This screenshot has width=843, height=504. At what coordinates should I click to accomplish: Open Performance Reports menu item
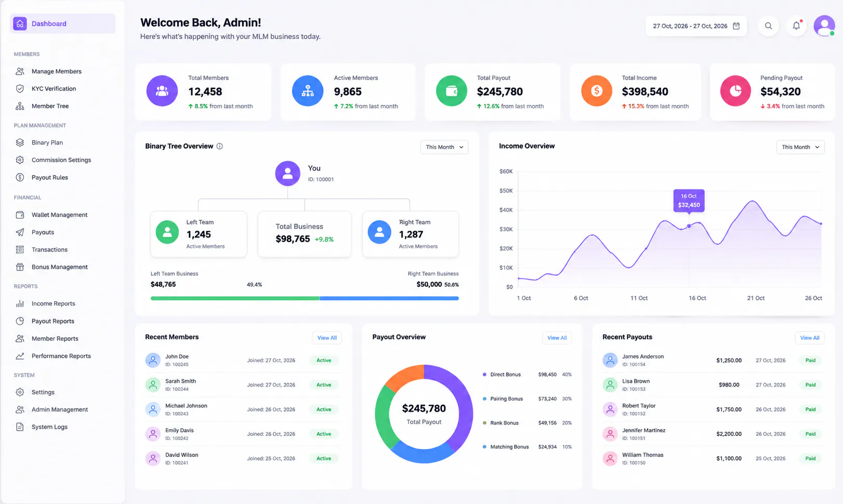coord(61,356)
